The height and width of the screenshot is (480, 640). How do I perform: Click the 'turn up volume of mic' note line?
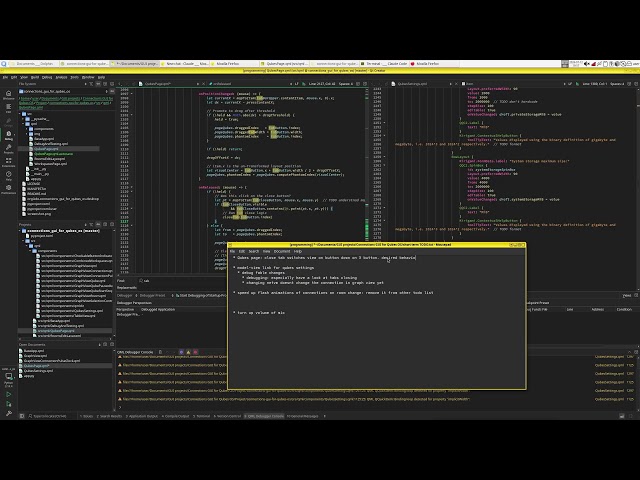(260, 313)
